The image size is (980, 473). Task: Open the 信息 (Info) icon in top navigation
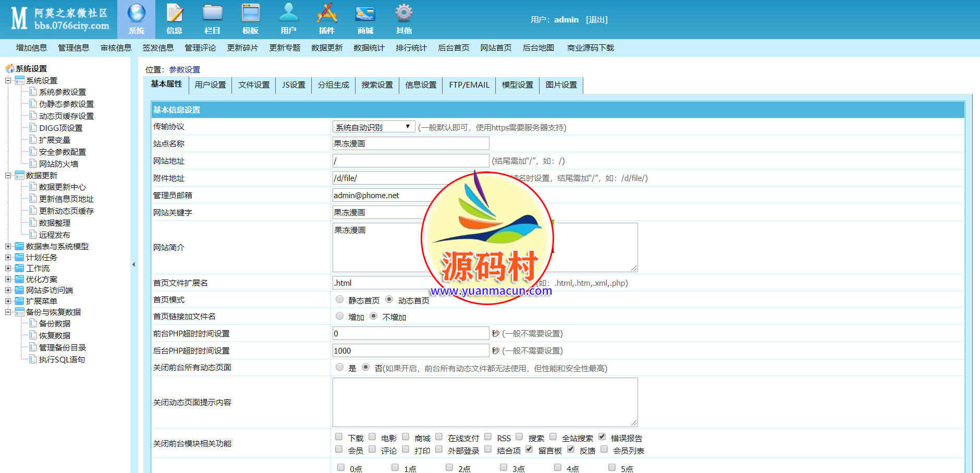(x=174, y=14)
